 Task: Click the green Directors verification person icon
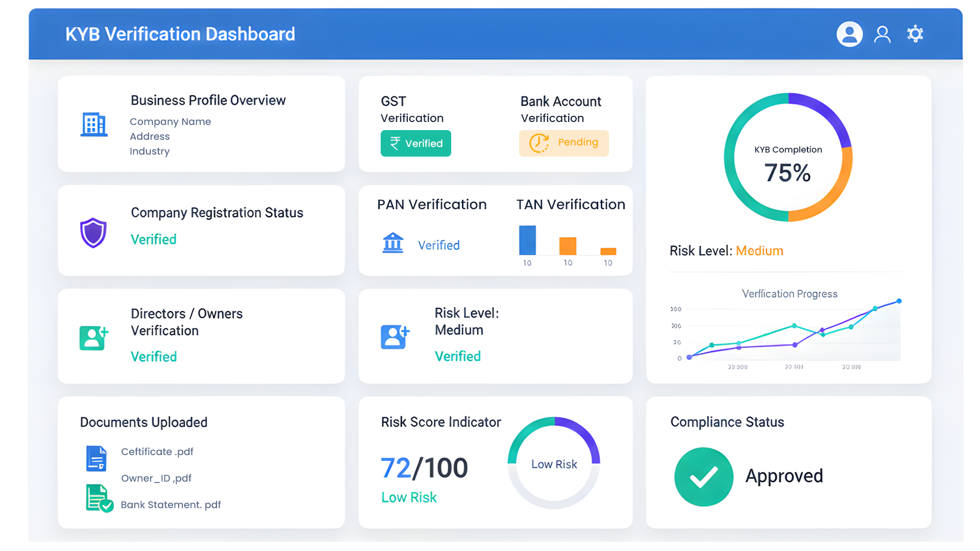click(x=93, y=337)
